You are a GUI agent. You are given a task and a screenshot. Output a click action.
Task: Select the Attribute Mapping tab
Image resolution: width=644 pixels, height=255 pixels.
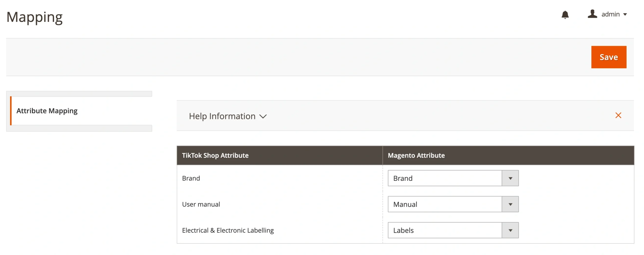tap(47, 111)
